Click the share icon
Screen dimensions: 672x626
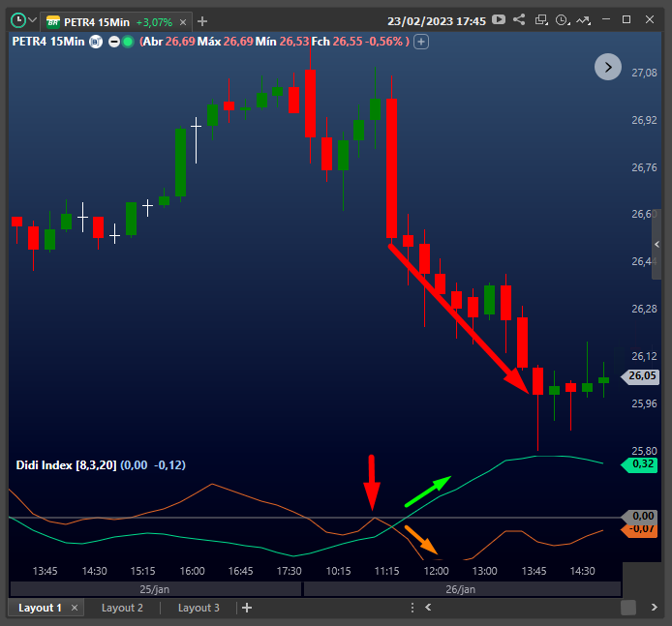519,19
